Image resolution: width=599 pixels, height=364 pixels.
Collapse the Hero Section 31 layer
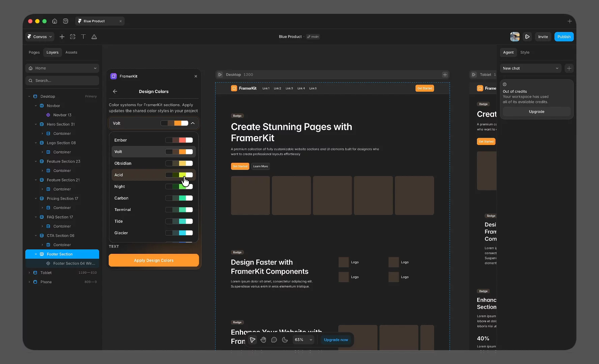click(x=36, y=124)
